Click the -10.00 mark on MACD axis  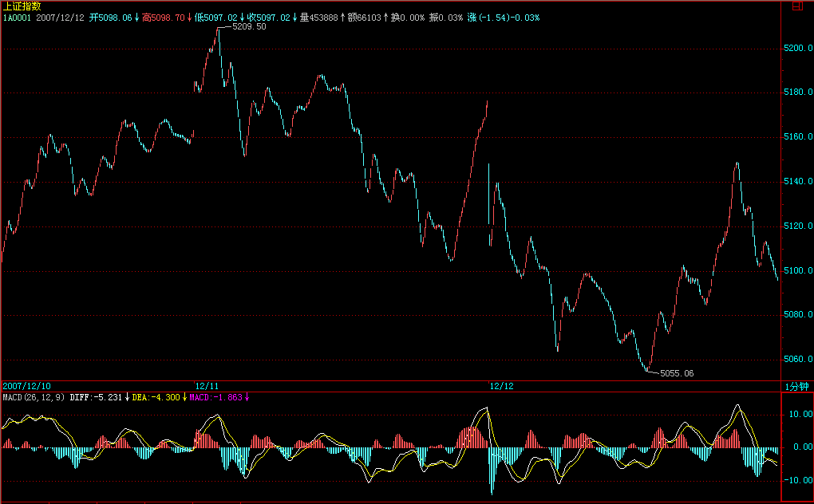tap(798, 480)
